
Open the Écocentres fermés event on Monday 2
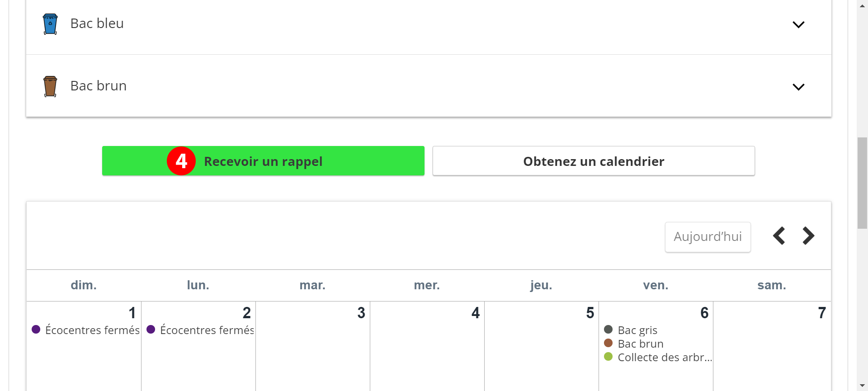(207, 330)
